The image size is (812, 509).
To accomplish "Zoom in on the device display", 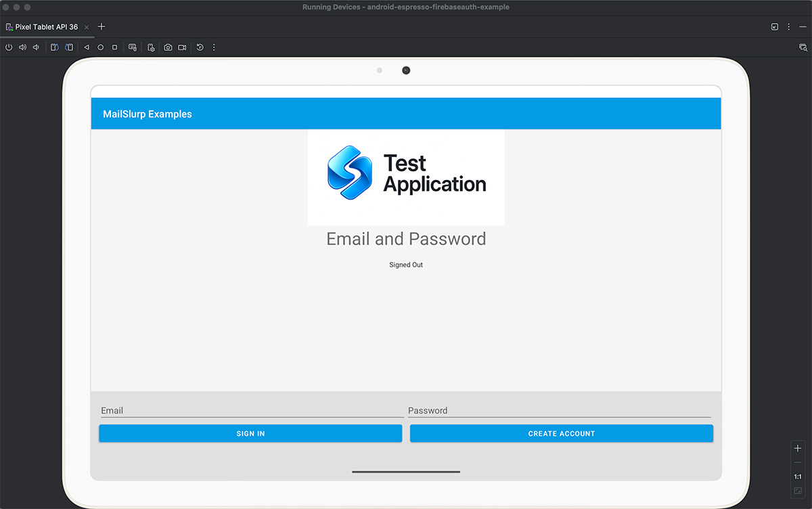I will 798,448.
